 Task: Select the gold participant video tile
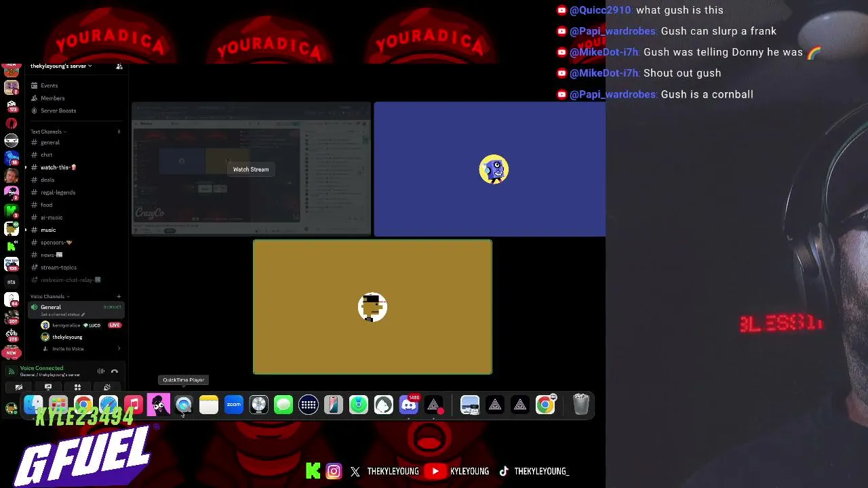coord(372,307)
